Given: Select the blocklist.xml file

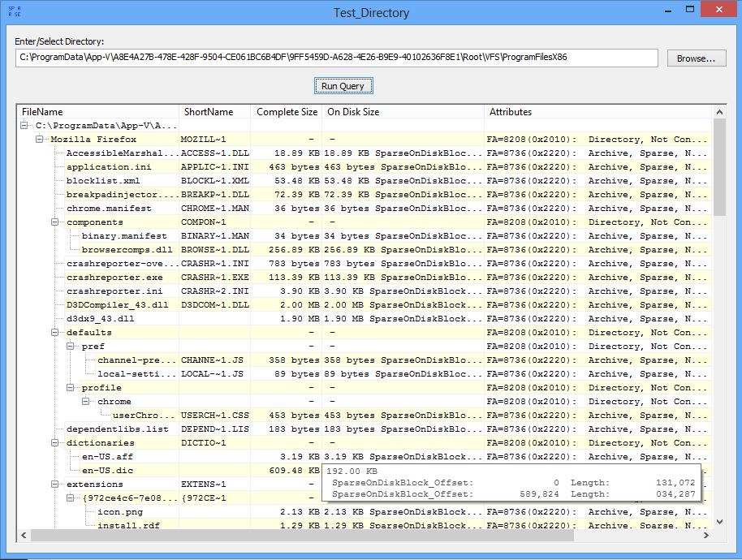Looking at the screenshot, I should [103, 180].
